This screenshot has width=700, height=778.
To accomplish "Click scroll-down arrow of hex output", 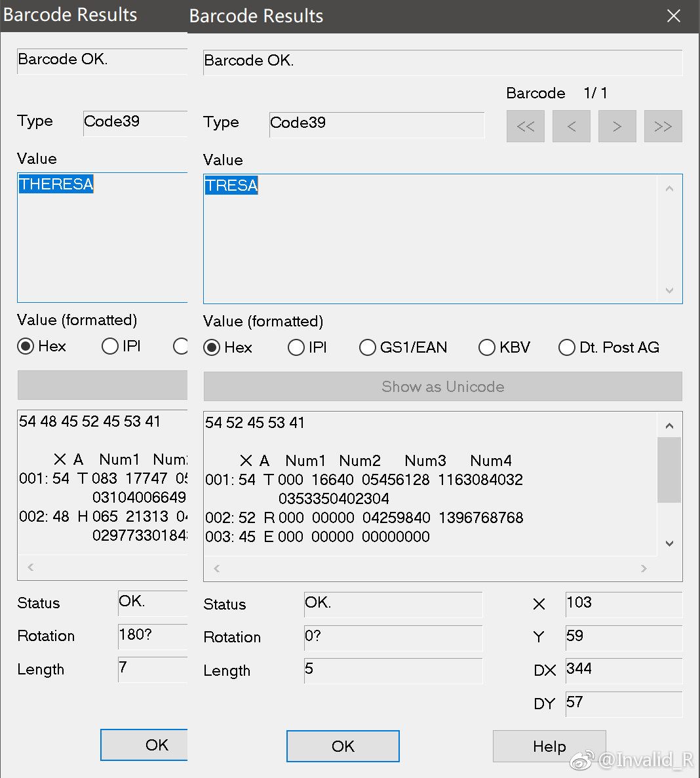I will pos(669,543).
